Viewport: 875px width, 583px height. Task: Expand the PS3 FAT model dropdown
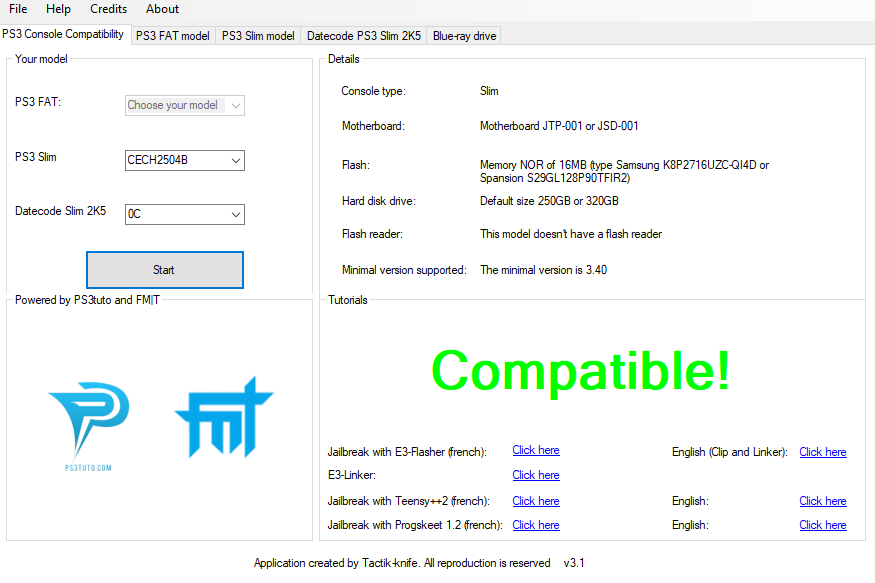185,105
